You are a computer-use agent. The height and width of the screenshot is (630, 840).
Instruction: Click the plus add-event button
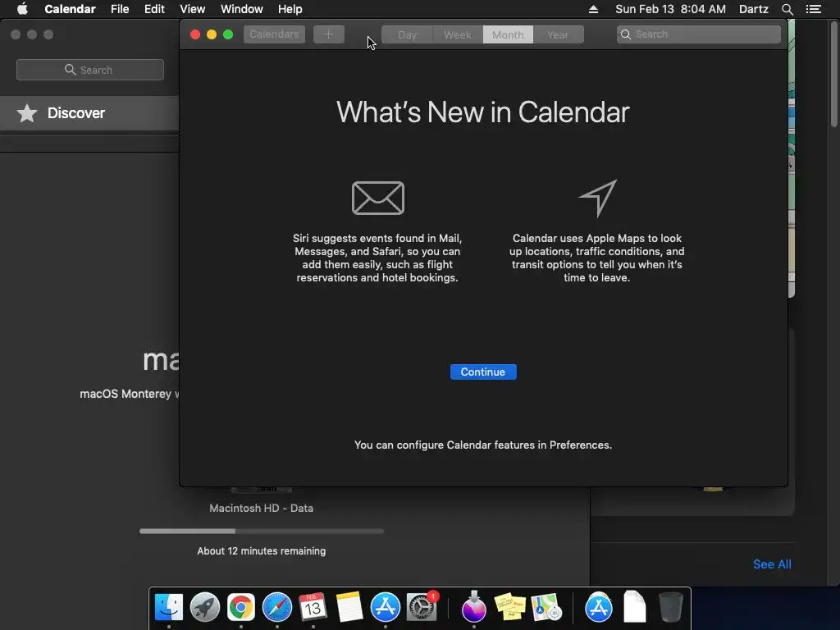(x=328, y=34)
